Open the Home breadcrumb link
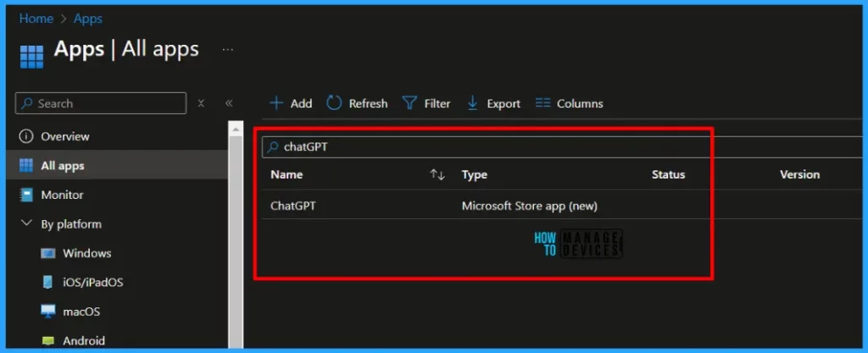Image resolution: width=868 pixels, height=353 pixels. tap(35, 19)
